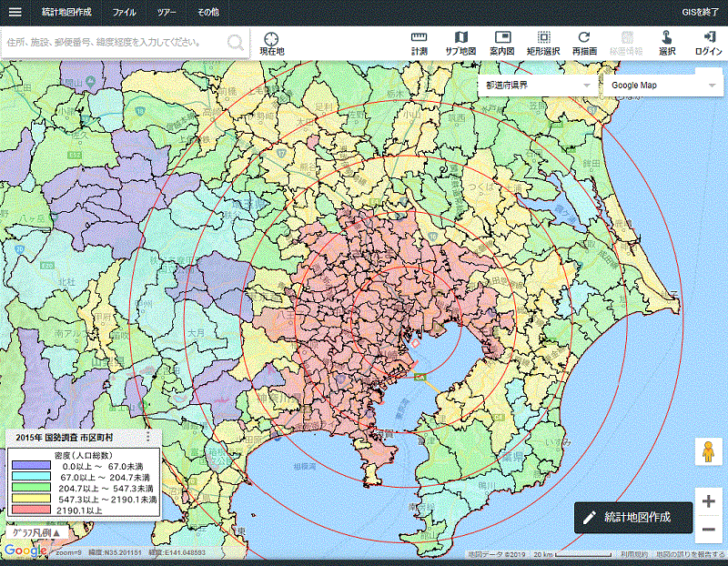Expand the 都道府県界 boundary dropdown
The image size is (728, 566).
[537, 85]
